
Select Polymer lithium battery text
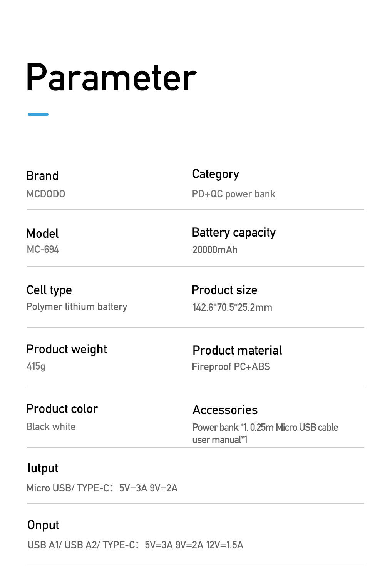point(77,307)
